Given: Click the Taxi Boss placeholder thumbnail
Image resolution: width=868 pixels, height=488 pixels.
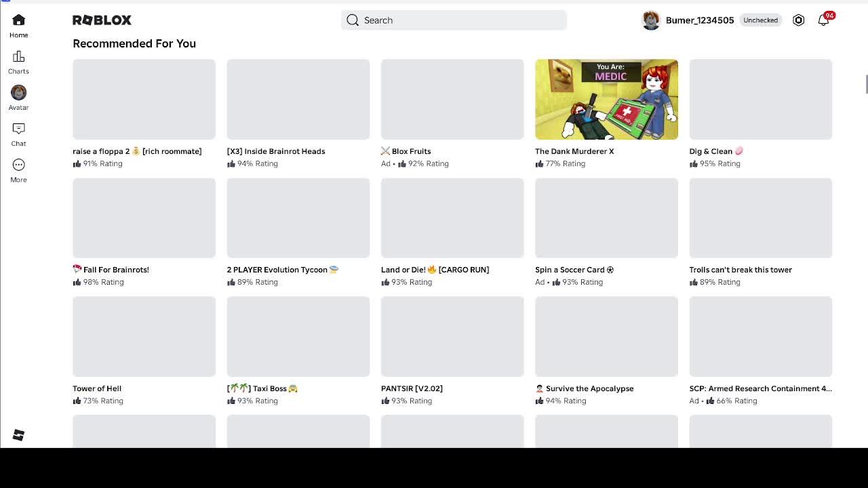Looking at the screenshot, I should (298, 336).
